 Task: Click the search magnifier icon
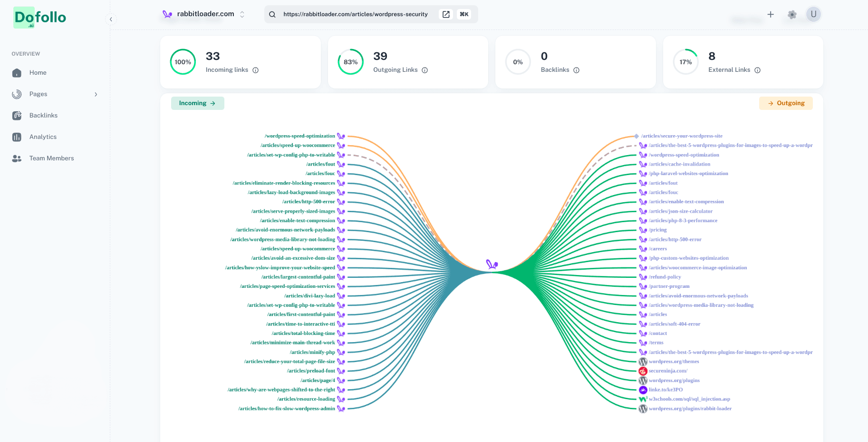272,14
